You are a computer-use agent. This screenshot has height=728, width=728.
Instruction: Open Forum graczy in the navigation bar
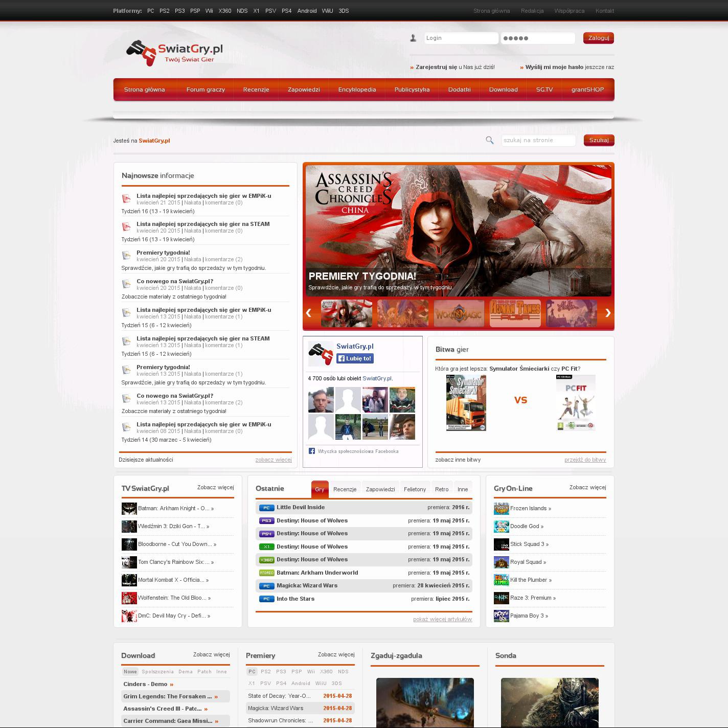pos(206,89)
